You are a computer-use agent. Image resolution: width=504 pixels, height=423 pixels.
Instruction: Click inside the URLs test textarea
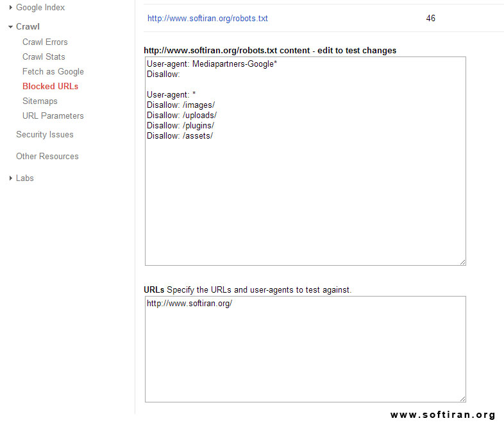click(x=305, y=349)
